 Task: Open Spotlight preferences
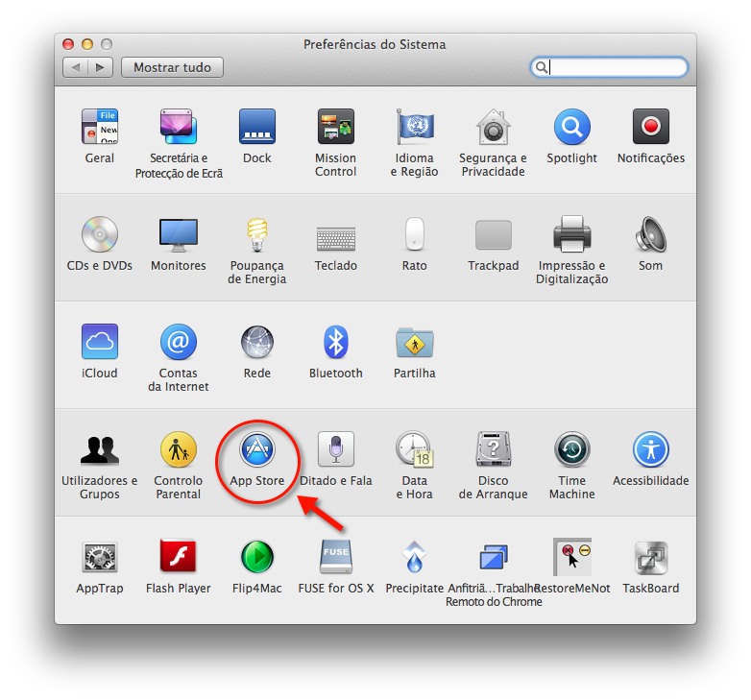point(571,127)
